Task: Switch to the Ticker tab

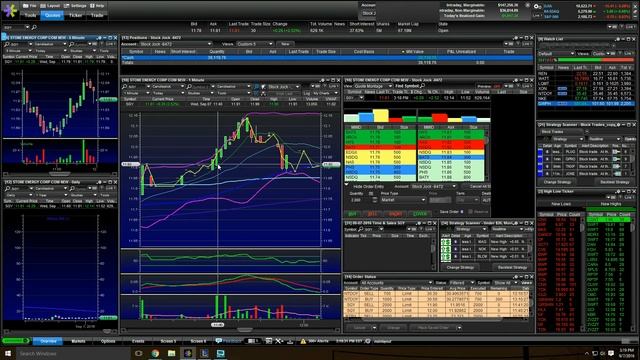Action: 76,15
